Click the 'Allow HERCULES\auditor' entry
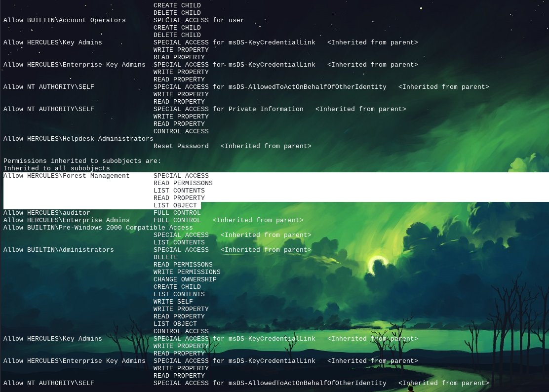Screen dimensions: 549x392 [46, 213]
